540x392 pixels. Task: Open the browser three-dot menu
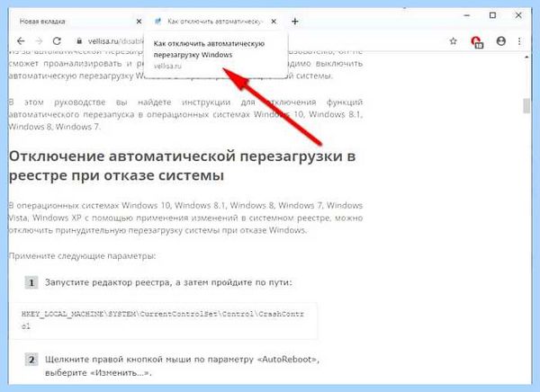coord(519,41)
